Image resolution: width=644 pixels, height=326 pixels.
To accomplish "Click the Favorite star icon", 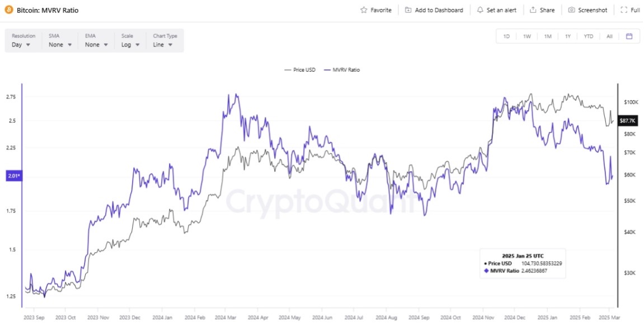I will click(x=364, y=10).
